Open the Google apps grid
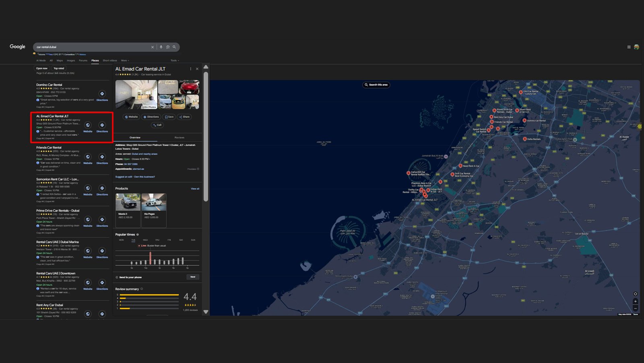This screenshot has height=363, width=644. coord(629,47)
